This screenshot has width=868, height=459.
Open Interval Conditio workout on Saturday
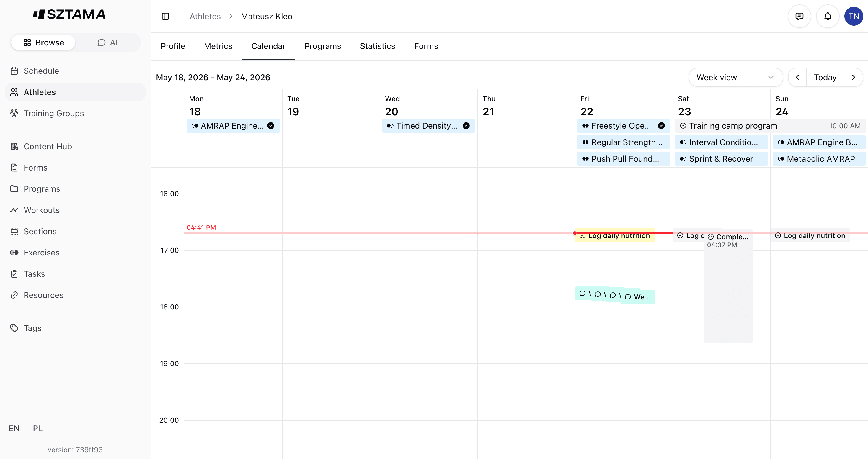coord(721,142)
